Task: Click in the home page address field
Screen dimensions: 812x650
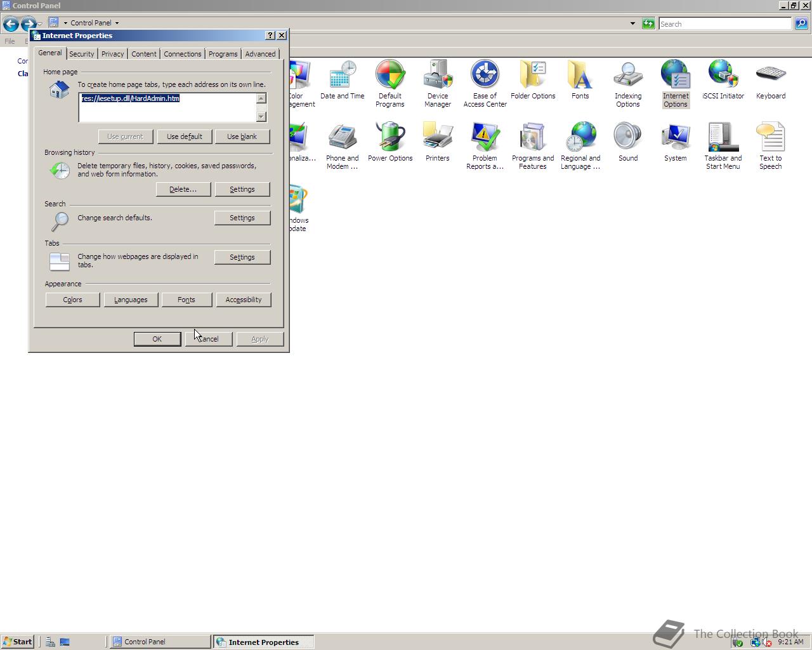Action: [167, 107]
